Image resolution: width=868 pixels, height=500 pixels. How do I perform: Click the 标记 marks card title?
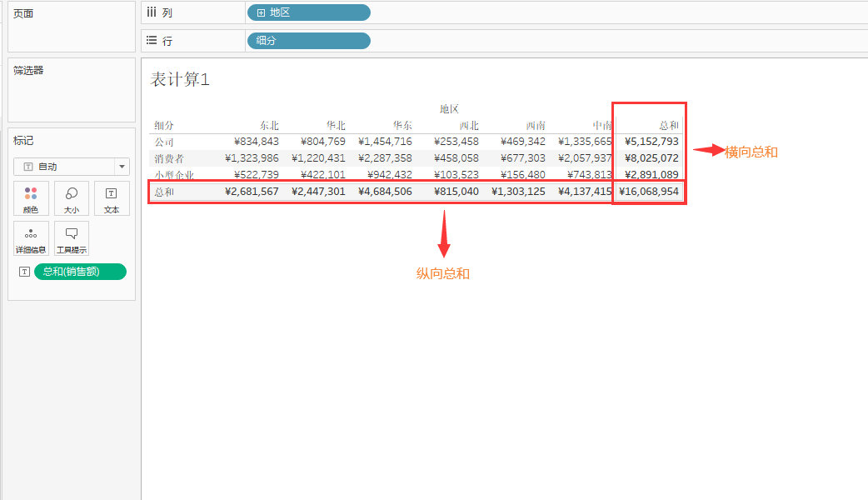pyautogui.click(x=23, y=141)
